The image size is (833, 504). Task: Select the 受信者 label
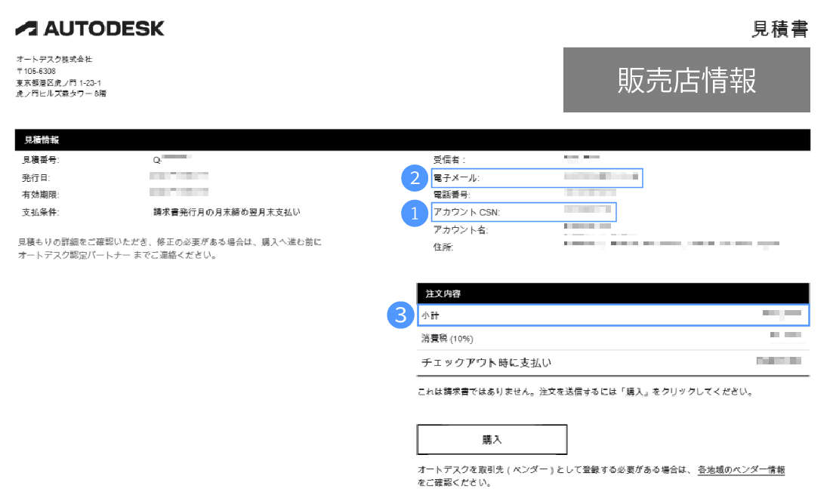tap(449, 159)
